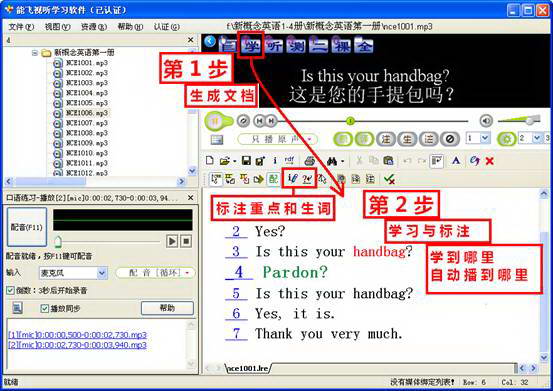
Task: Click the document info 'i' icon
Action: [x=275, y=161]
